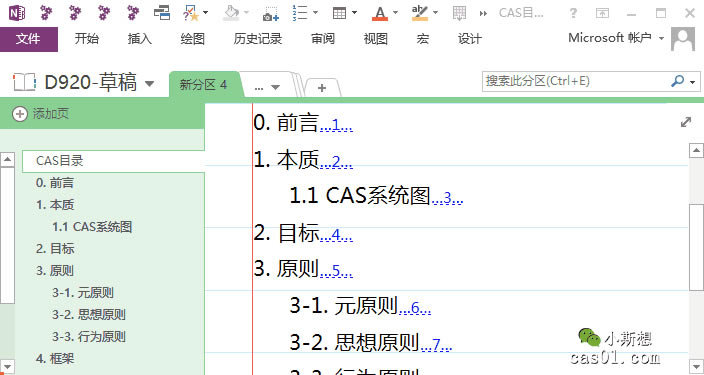Screen dimensions: 704x375
Task: Select the CAS目录 page
Action: [113, 161]
